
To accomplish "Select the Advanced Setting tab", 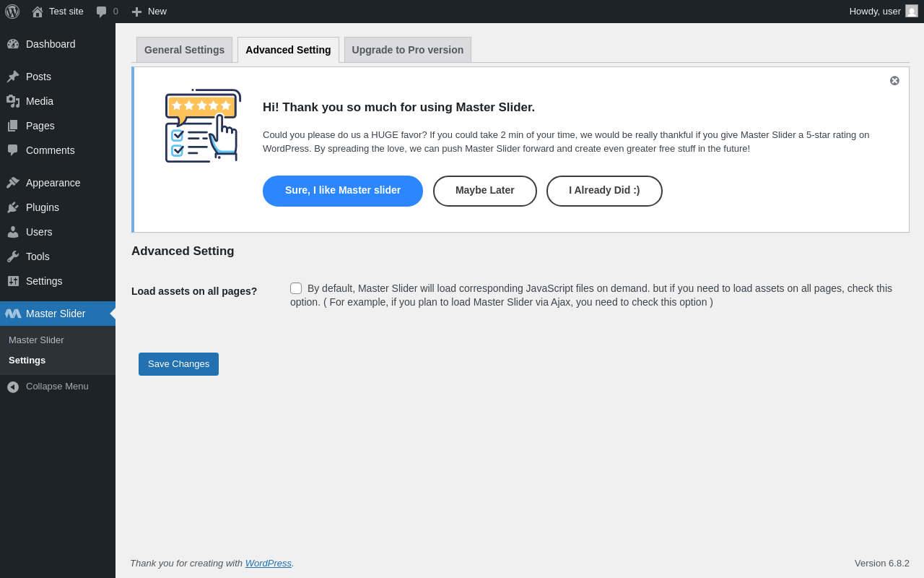I will pos(288,50).
